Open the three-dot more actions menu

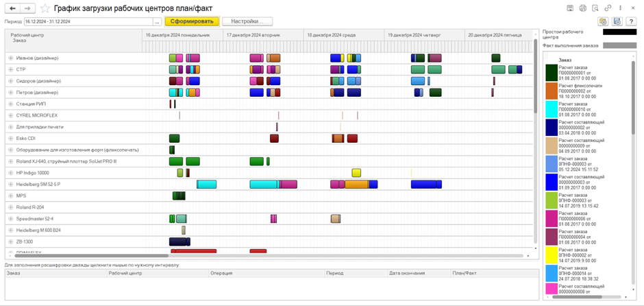[x=620, y=8]
